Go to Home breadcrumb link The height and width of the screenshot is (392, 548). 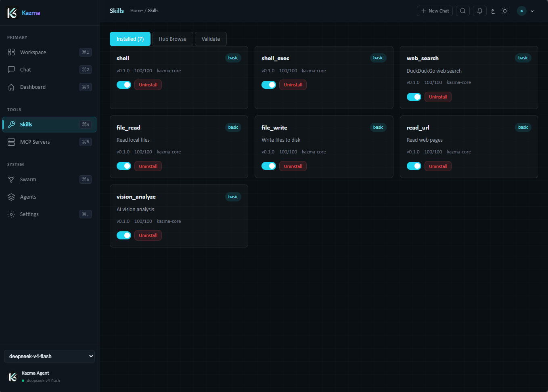pos(136,10)
